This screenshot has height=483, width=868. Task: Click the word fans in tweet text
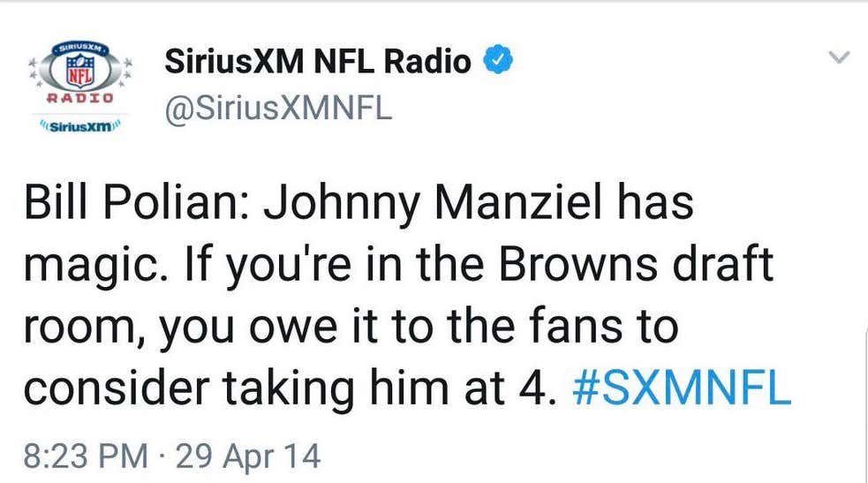[x=576, y=327]
